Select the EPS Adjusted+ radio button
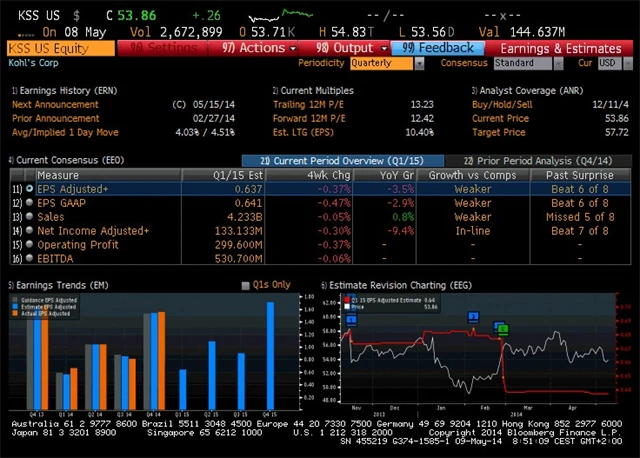 pyautogui.click(x=29, y=188)
